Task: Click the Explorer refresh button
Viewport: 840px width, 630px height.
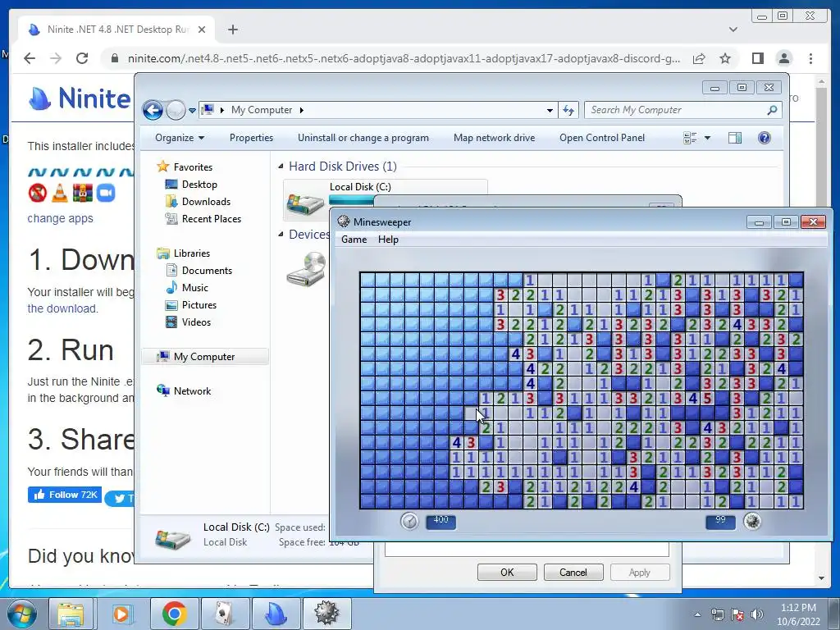Action: pos(568,110)
